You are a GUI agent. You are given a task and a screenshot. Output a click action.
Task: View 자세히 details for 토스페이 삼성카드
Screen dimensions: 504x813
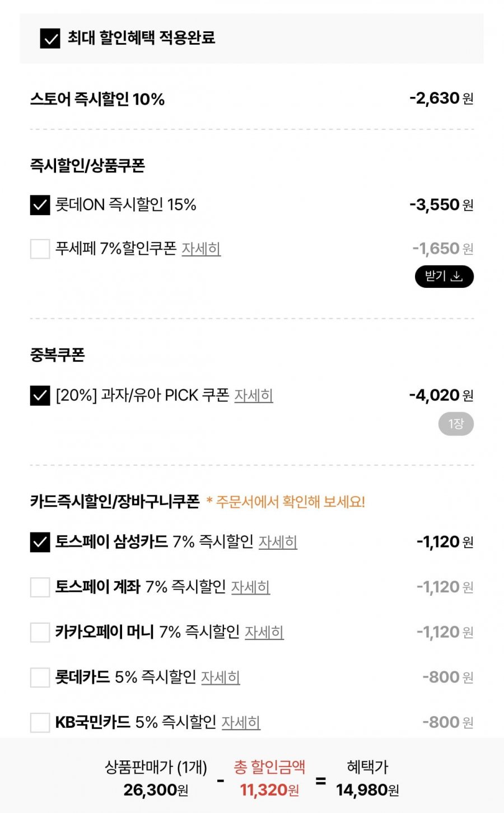click(278, 542)
